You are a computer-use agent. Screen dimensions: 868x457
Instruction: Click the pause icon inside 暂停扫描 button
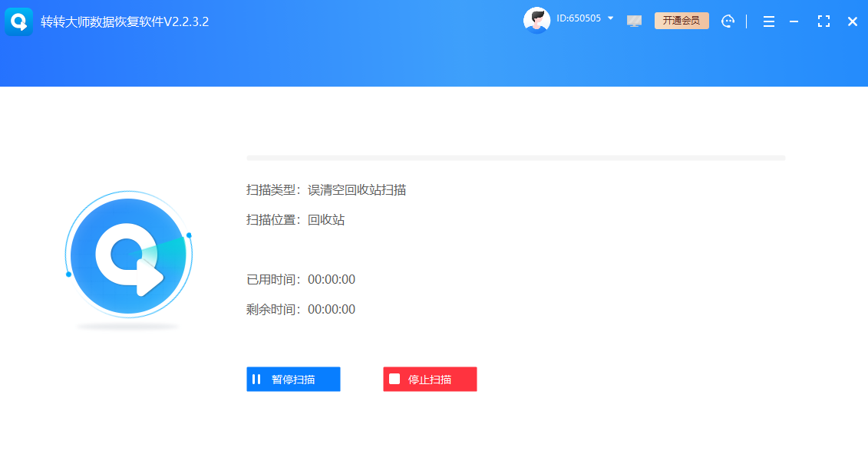pos(257,379)
